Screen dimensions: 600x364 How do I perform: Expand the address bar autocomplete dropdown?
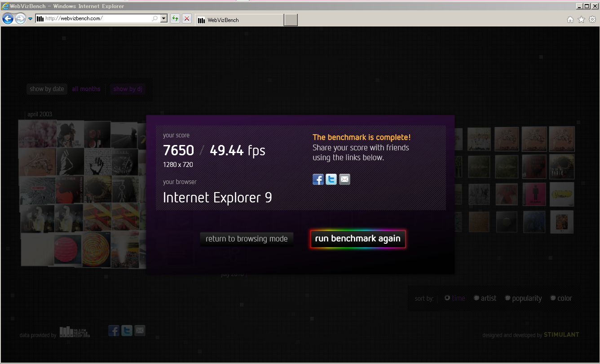(164, 18)
